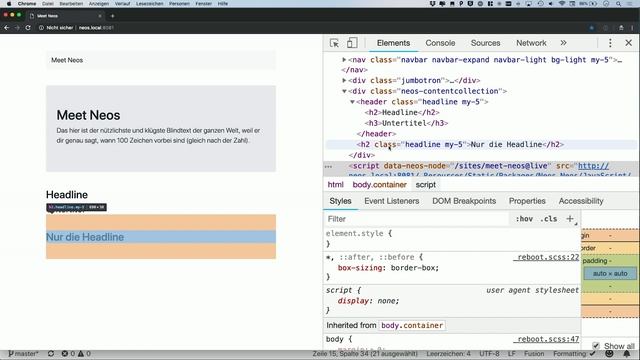Screen dimensions: 640x360
Task: Toggle the device toolbar icon
Action: point(352,43)
